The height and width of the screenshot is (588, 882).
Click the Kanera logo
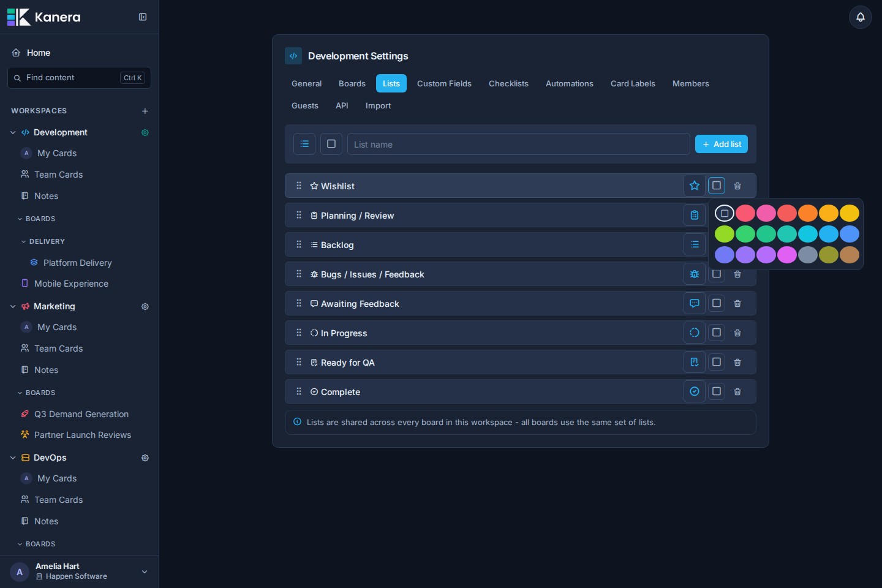click(x=44, y=17)
